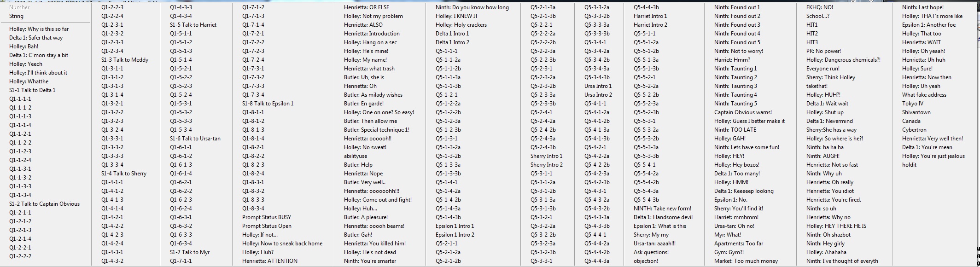Click 'Ask questions!' entry
The height and width of the screenshot is (267, 980).
(651, 252)
